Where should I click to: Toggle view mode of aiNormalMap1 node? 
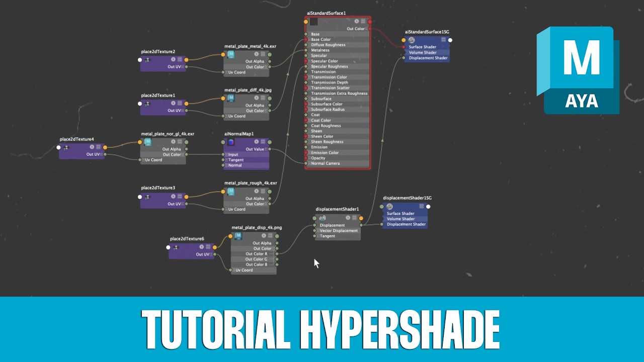pyautogui.click(x=263, y=142)
